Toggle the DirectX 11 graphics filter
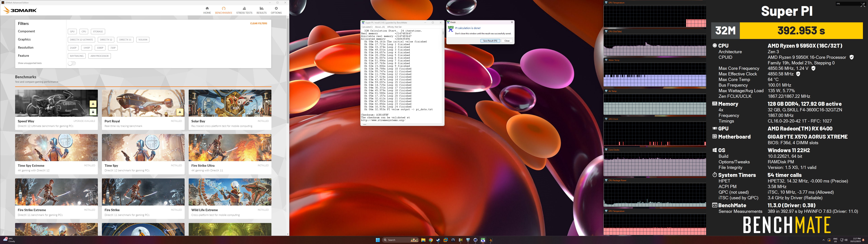Viewport: 868px width, 244px height. 125,39
